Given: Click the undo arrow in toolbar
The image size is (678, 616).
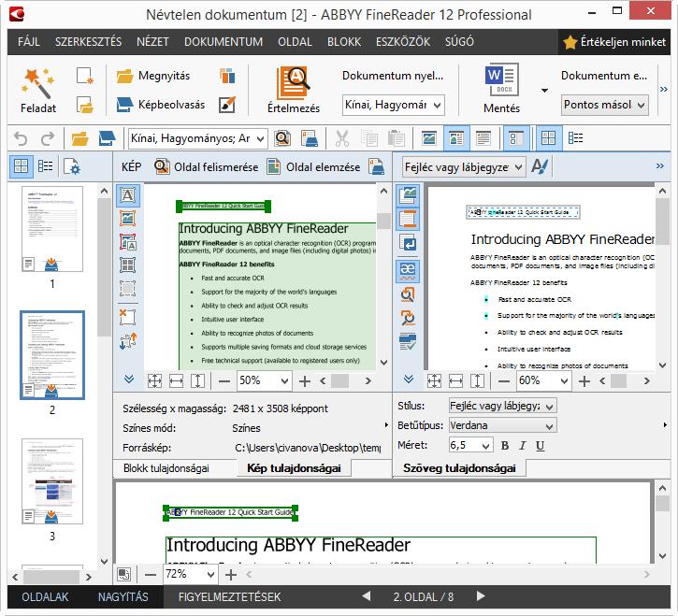Looking at the screenshot, I should (x=21, y=138).
